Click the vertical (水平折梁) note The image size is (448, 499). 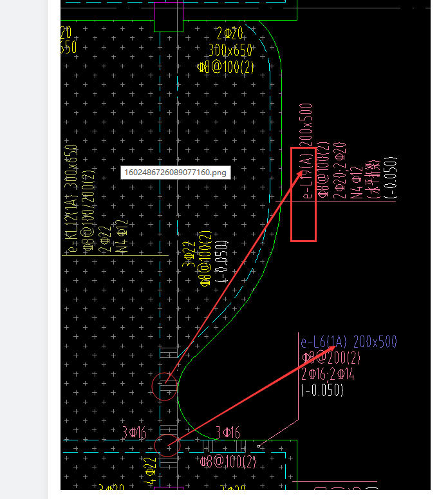coord(374,179)
